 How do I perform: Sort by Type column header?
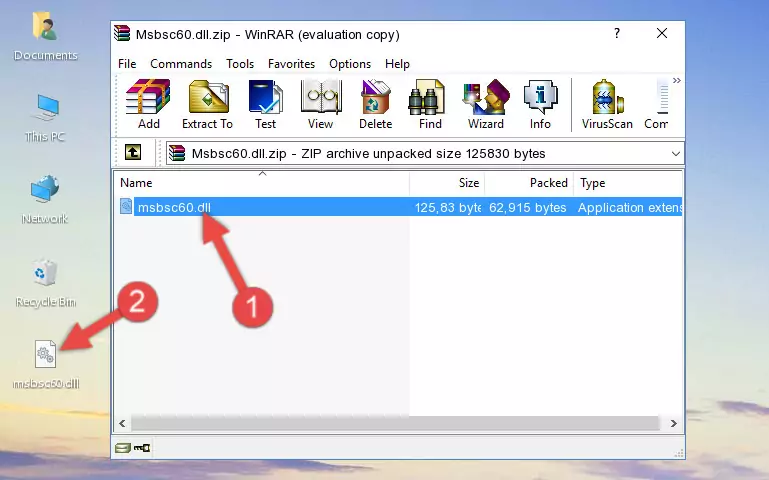628,183
